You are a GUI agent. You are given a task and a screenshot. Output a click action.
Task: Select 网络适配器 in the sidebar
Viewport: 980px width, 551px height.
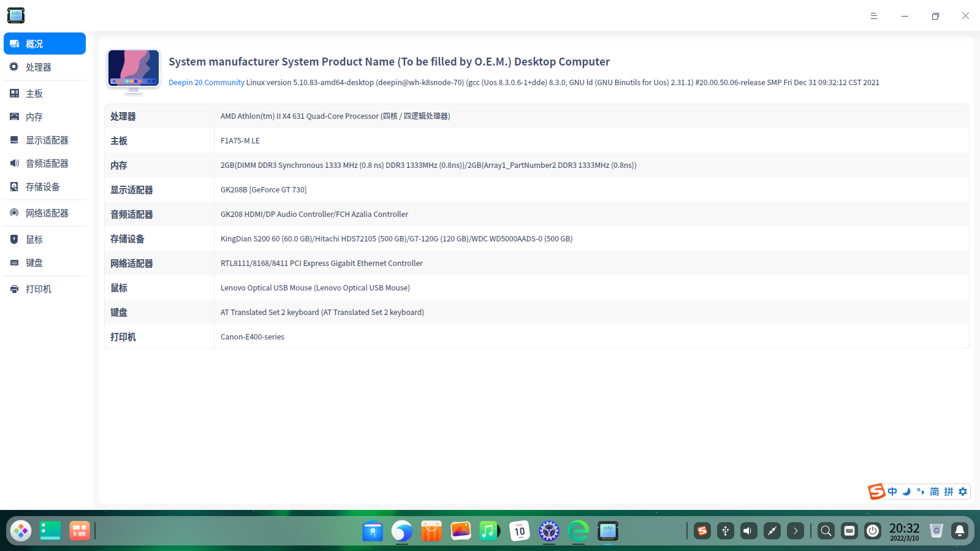45,213
